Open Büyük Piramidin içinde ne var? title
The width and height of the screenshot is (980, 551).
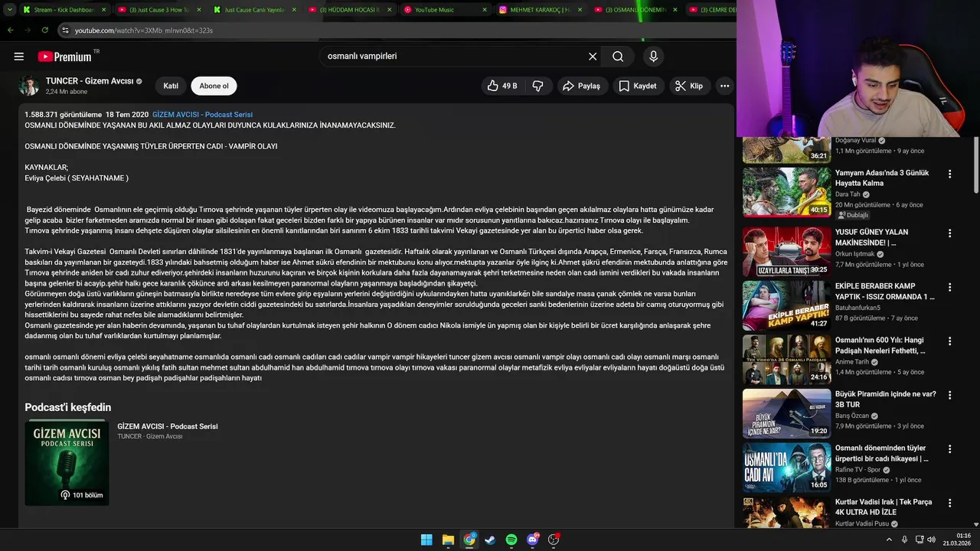coord(886,399)
